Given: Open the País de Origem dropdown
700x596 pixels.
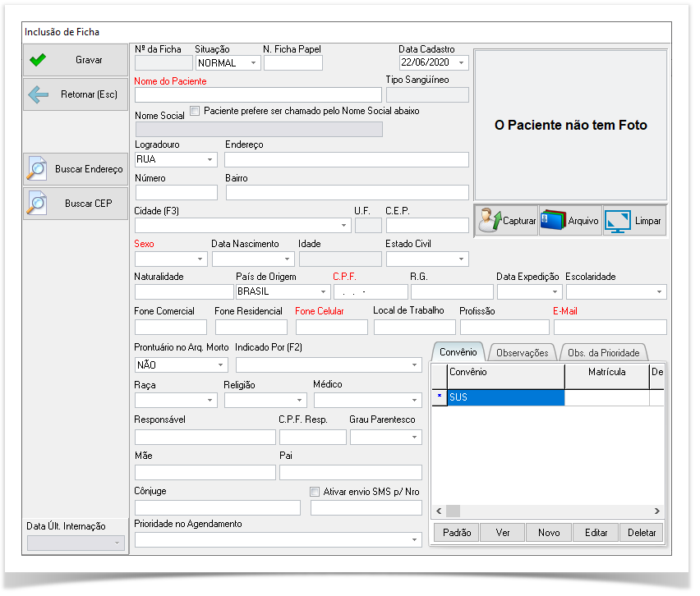Looking at the screenshot, I should point(323,291).
